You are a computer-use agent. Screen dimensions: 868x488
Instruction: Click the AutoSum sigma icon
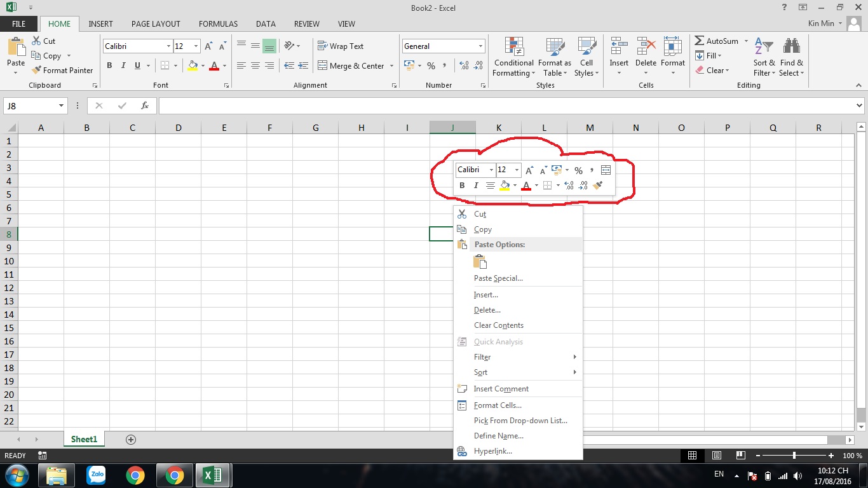click(x=699, y=41)
